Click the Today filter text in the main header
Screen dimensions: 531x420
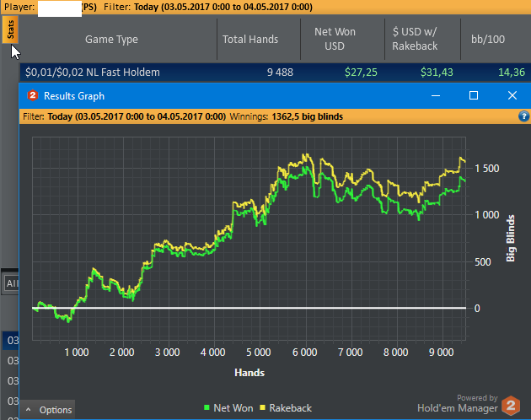click(x=223, y=7)
